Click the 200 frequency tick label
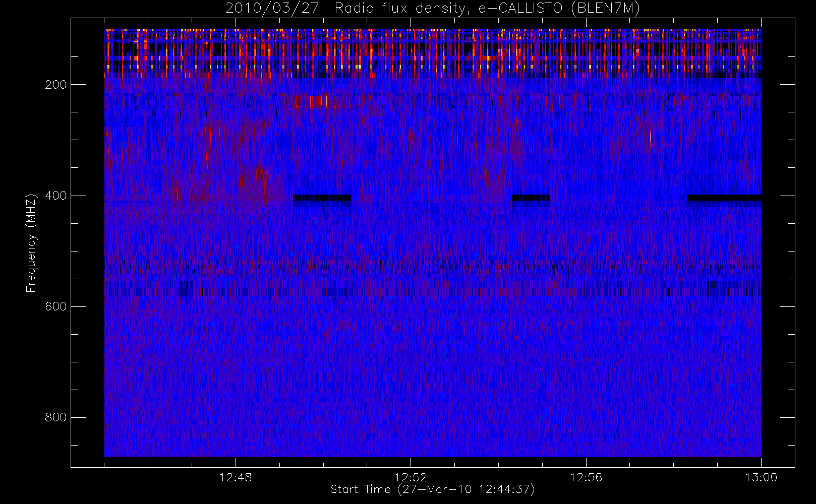The width and height of the screenshot is (816, 504). (x=55, y=85)
